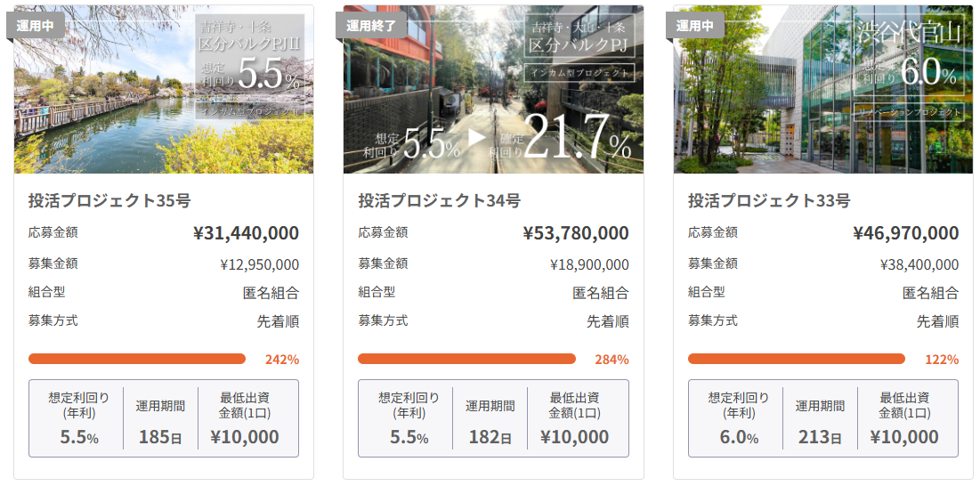Click the ¥46,970,000 application amount
The width and height of the screenshot is (980, 486).
coord(905,233)
